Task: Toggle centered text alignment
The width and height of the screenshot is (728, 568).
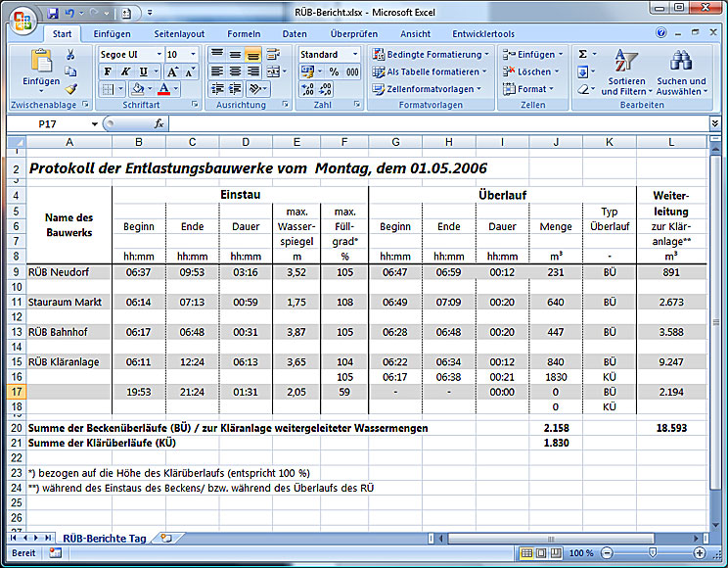Action: click(x=236, y=71)
